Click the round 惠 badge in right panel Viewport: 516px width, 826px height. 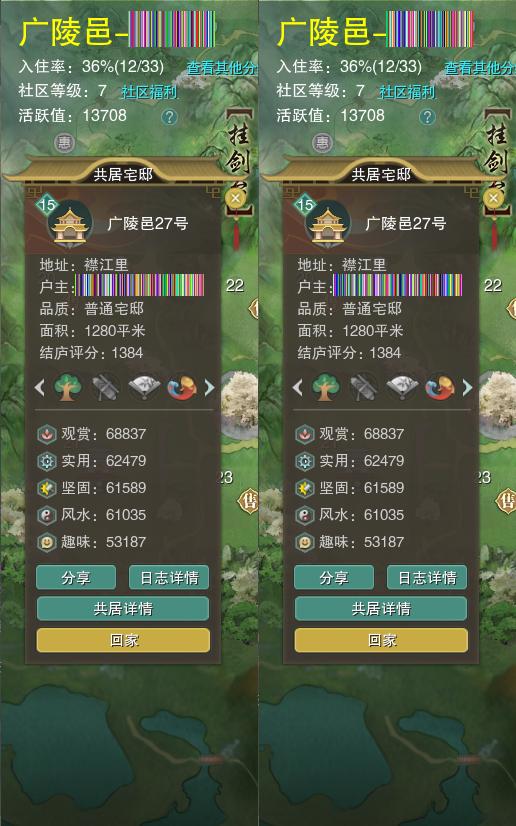322,142
